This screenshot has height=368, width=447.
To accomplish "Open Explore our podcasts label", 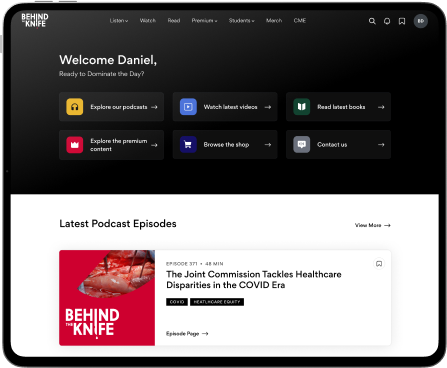I will click(119, 107).
